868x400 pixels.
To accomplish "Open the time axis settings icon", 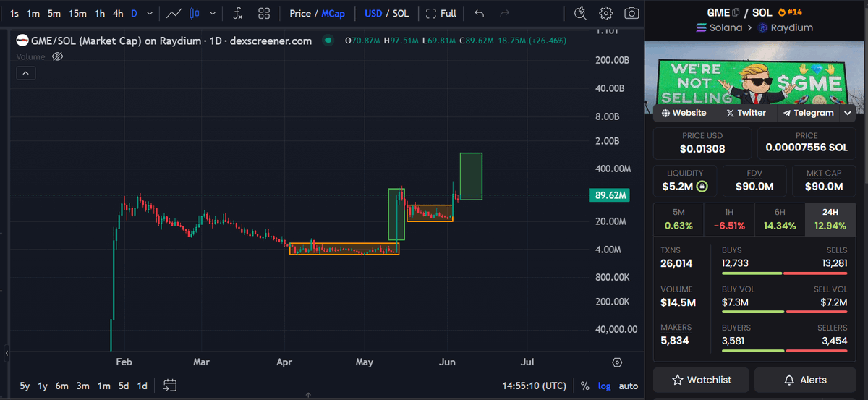I will click(617, 362).
